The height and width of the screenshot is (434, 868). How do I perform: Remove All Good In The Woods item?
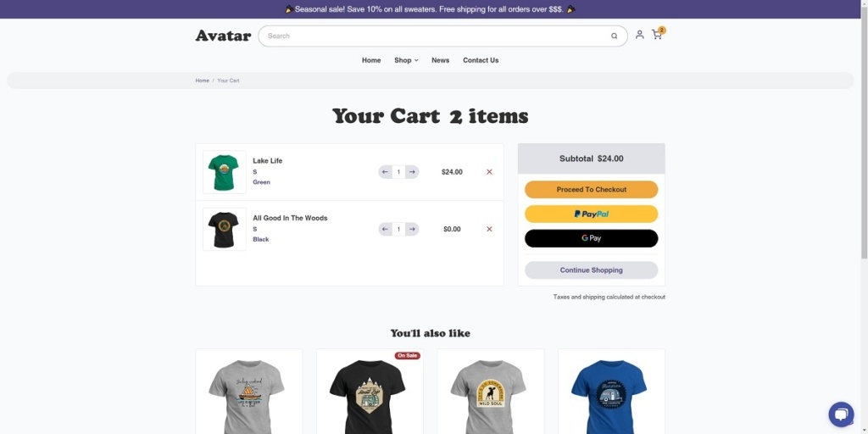click(489, 229)
